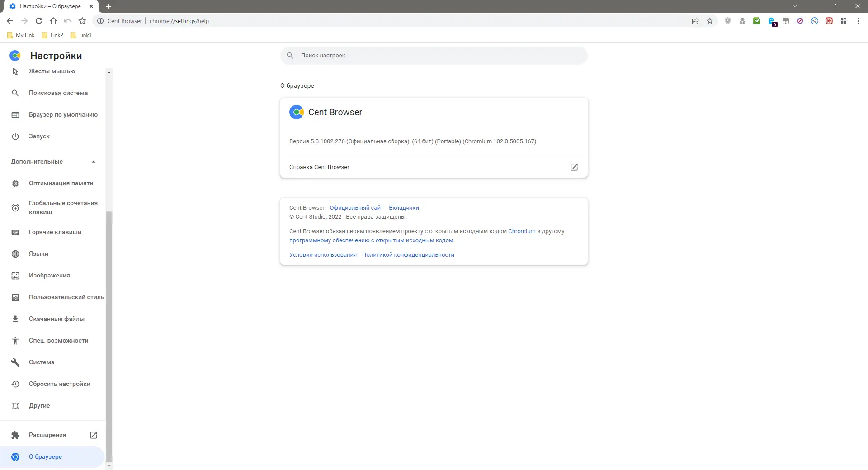
Task: Close the Настройки tab
Action: click(91, 6)
